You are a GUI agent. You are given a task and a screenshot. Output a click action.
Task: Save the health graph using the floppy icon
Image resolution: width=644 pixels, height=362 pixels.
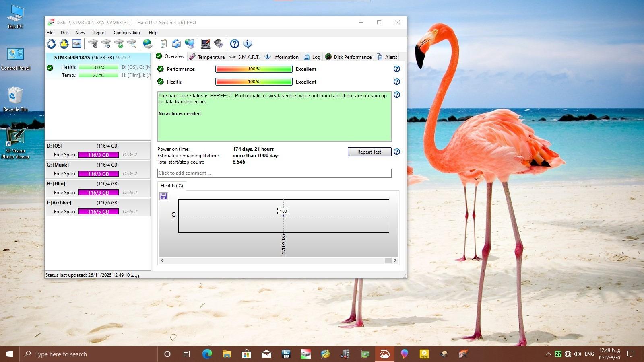[163, 196]
